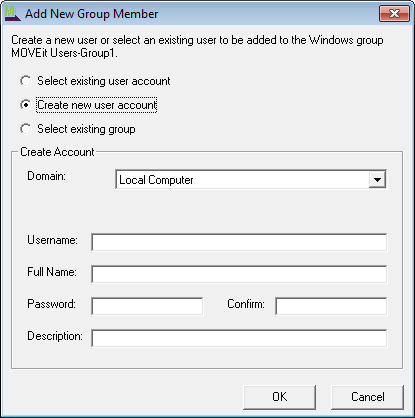Image resolution: width=415 pixels, height=418 pixels.
Task: Focus the Password input box
Action: (x=147, y=306)
